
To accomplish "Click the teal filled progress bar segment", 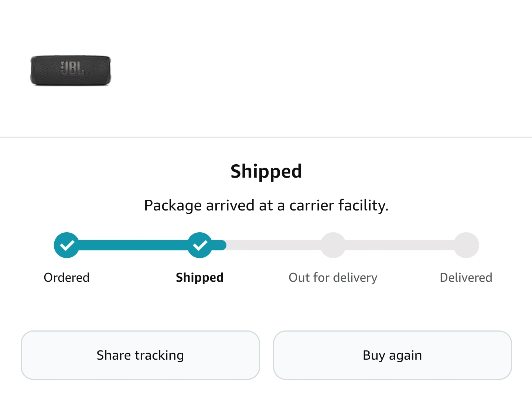I will point(133,245).
